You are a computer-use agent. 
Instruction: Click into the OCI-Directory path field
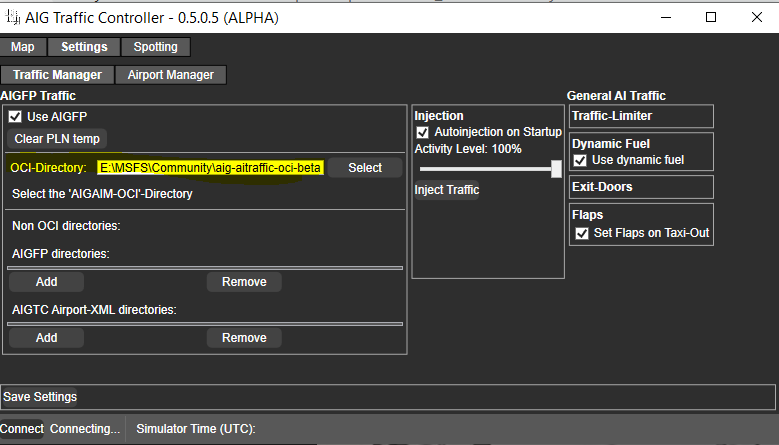210,168
